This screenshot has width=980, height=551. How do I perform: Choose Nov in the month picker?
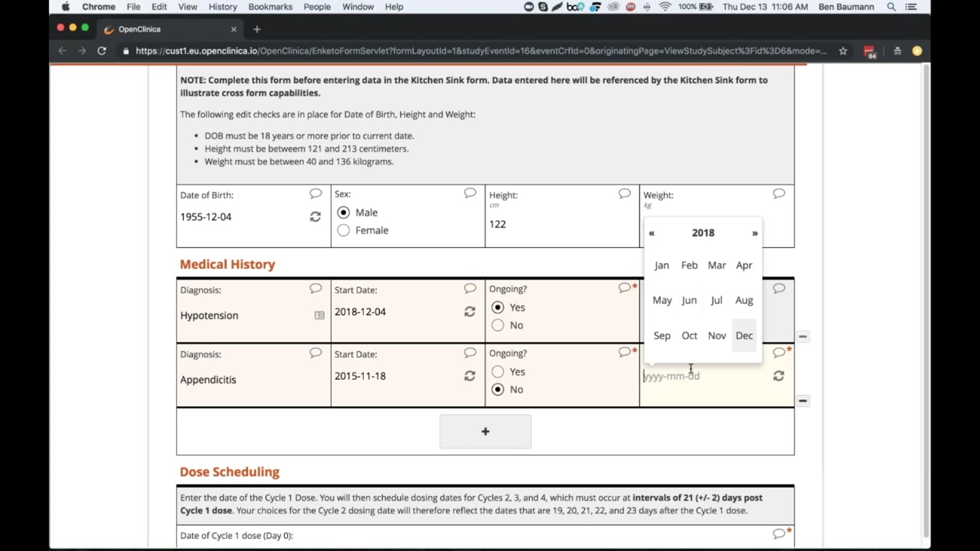[x=717, y=335]
